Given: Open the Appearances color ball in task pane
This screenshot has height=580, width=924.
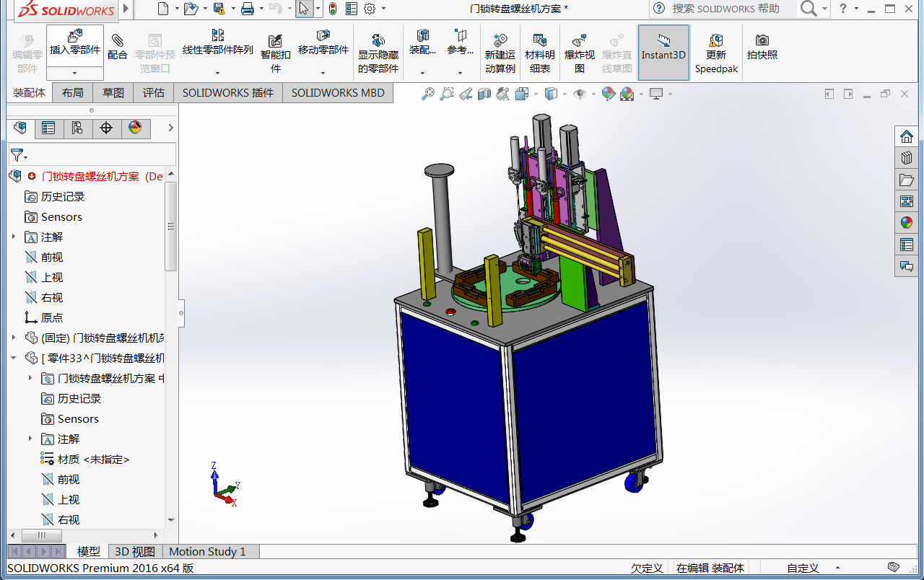Looking at the screenshot, I should click(906, 223).
